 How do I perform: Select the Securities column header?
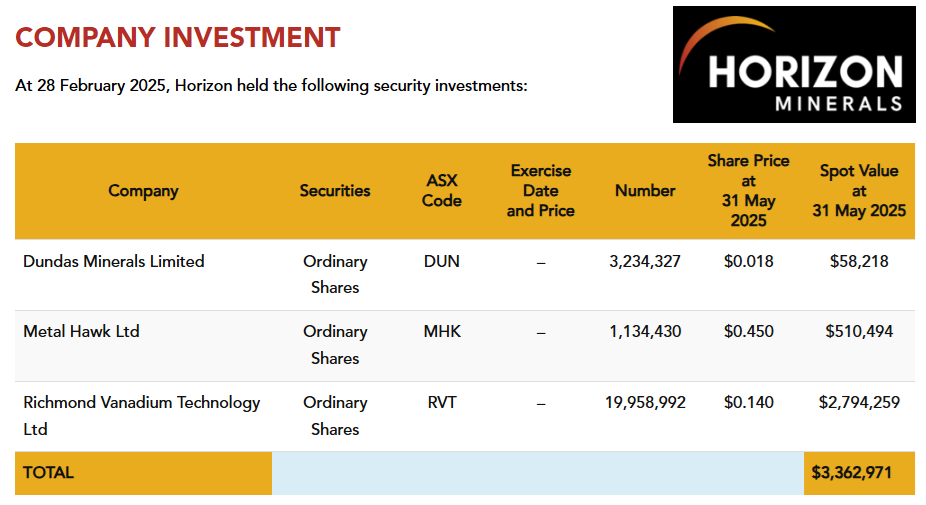point(335,190)
